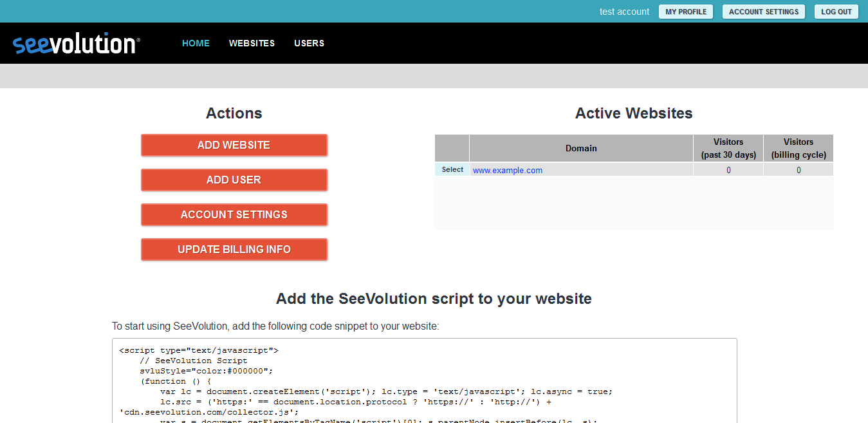Click the past 30 days visitor count cell
Image resolution: width=868 pixels, height=423 pixels.
tap(728, 170)
